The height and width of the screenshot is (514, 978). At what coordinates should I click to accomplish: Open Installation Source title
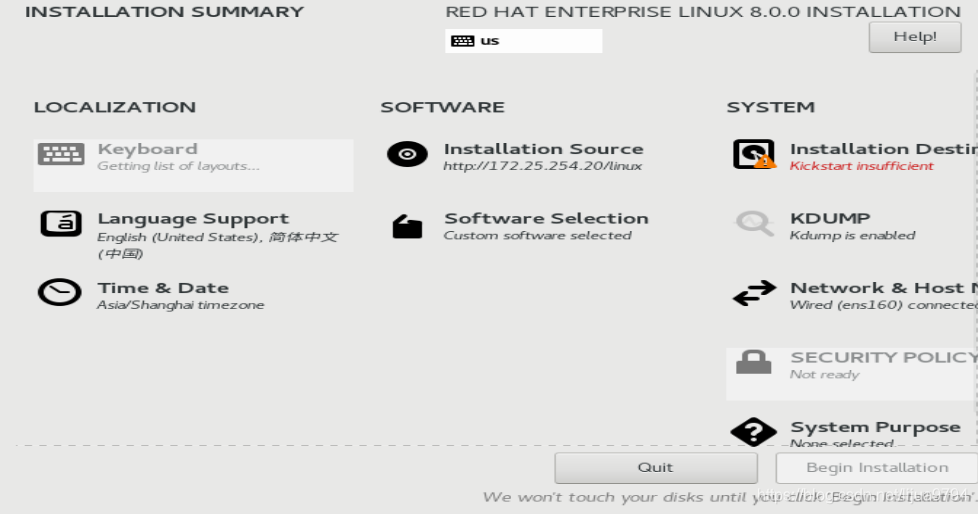[x=544, y=149]
